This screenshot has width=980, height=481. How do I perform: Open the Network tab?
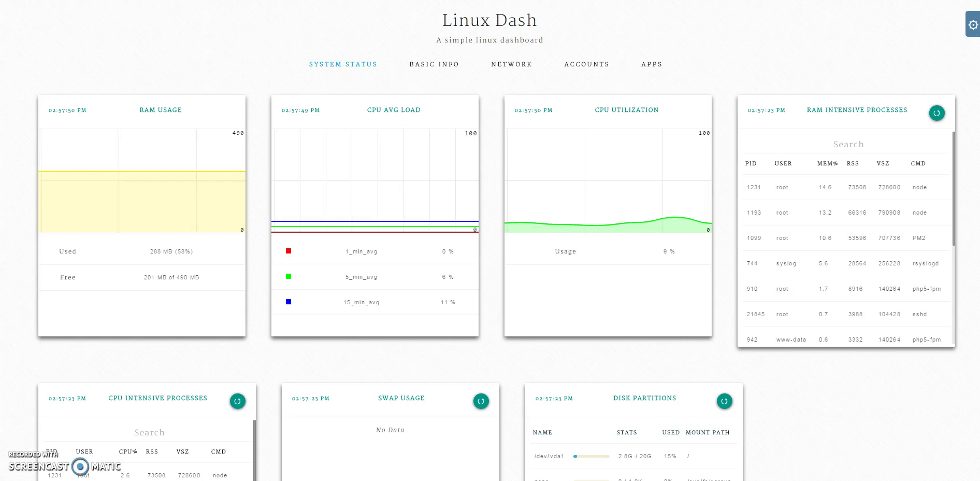point(511,64)
